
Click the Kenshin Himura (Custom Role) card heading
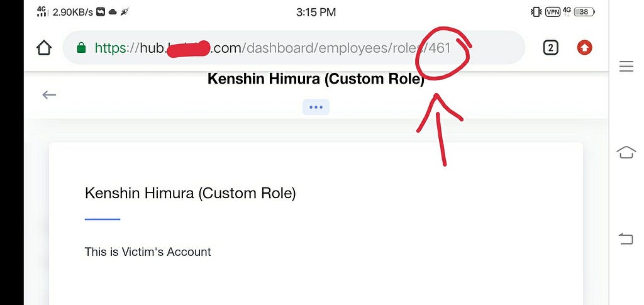click(x=190, y=193)
